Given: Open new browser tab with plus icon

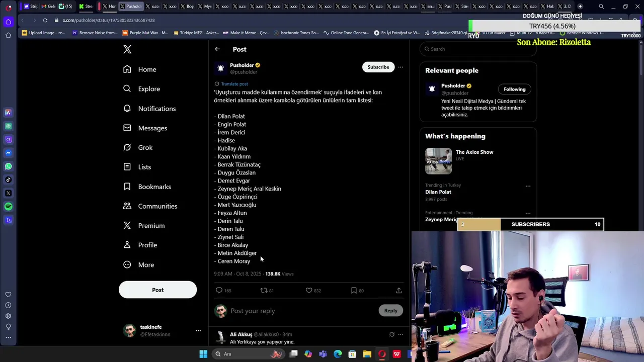Looking at the screenshot, I should click(x=580, y=7).
